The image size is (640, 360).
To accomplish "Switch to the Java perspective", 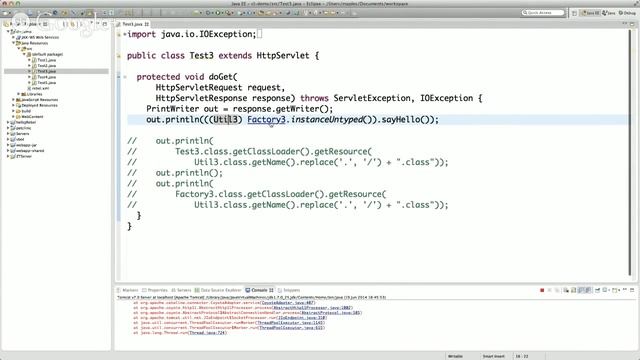I will tap(609, 13).
